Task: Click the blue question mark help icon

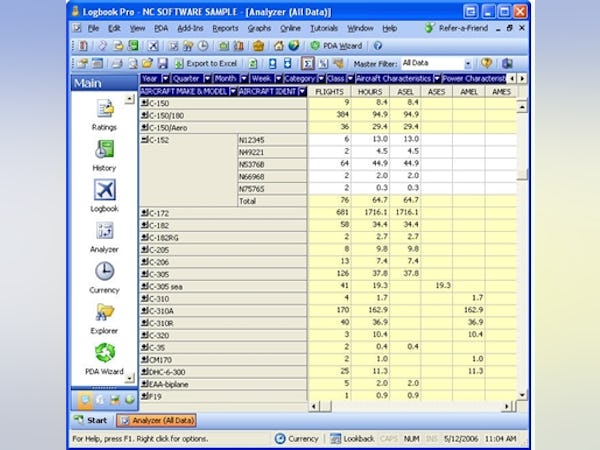Action: pos(378,46)
